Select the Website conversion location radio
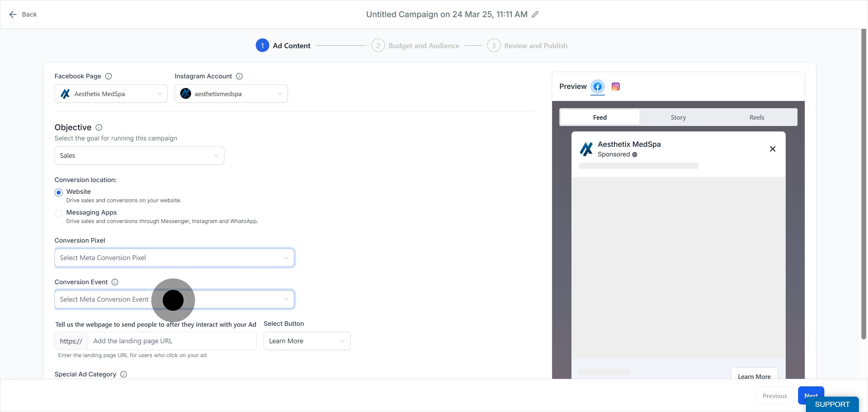868x412 pixels. [x=59, y=192]
